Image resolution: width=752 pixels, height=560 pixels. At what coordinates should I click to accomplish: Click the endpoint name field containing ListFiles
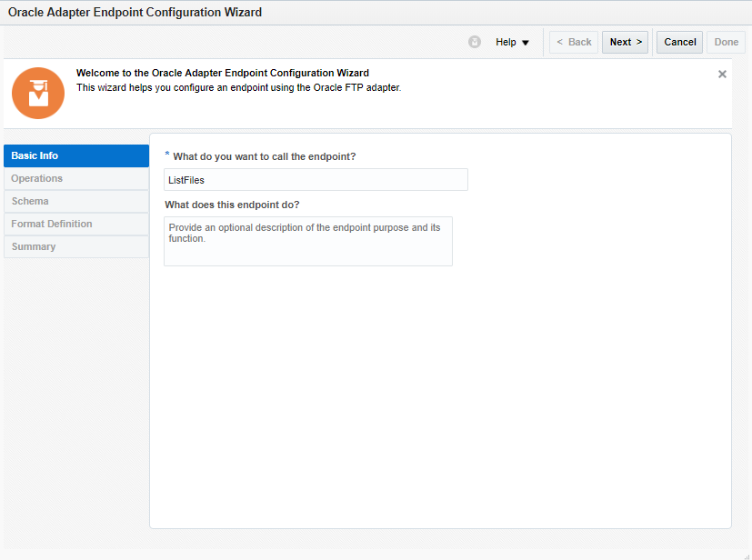pyautogui.click(x=316, y=180)
